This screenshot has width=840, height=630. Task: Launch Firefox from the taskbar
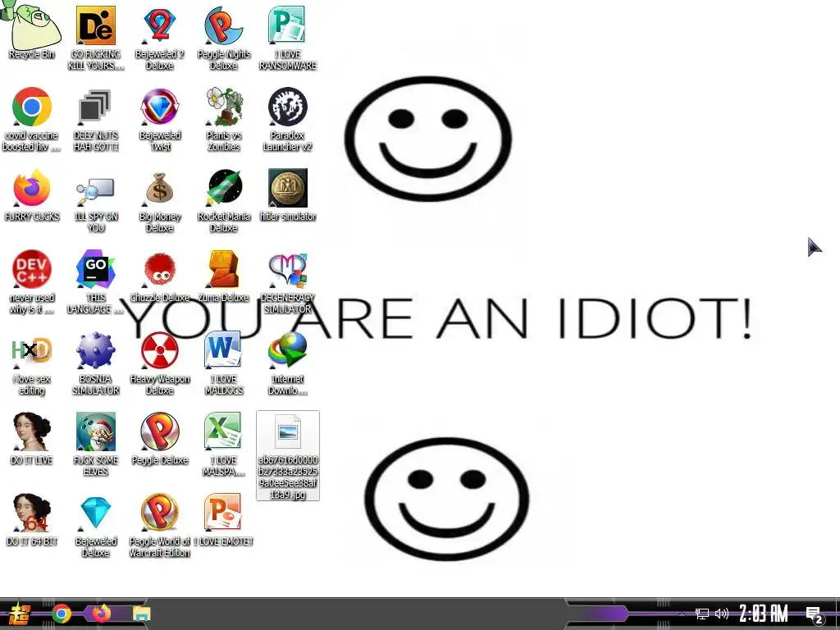(x=101, y=614)
